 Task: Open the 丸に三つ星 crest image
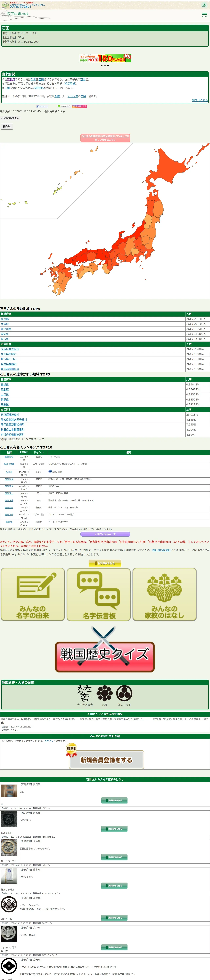point(124,694)
